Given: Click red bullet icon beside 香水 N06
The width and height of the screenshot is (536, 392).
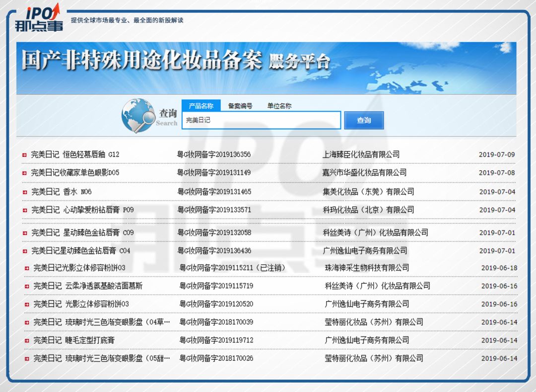Looking at the screenshot, I should tap(24, 192).
